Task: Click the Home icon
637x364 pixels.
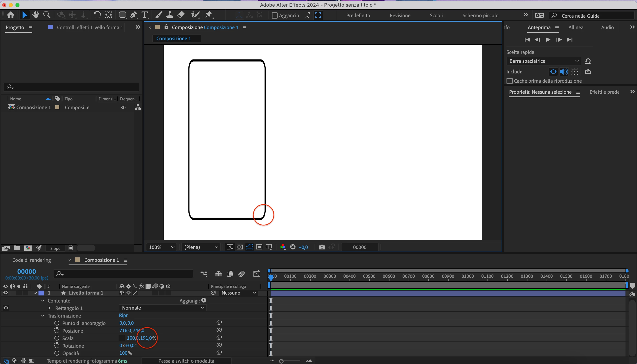Action: point(10,15)
